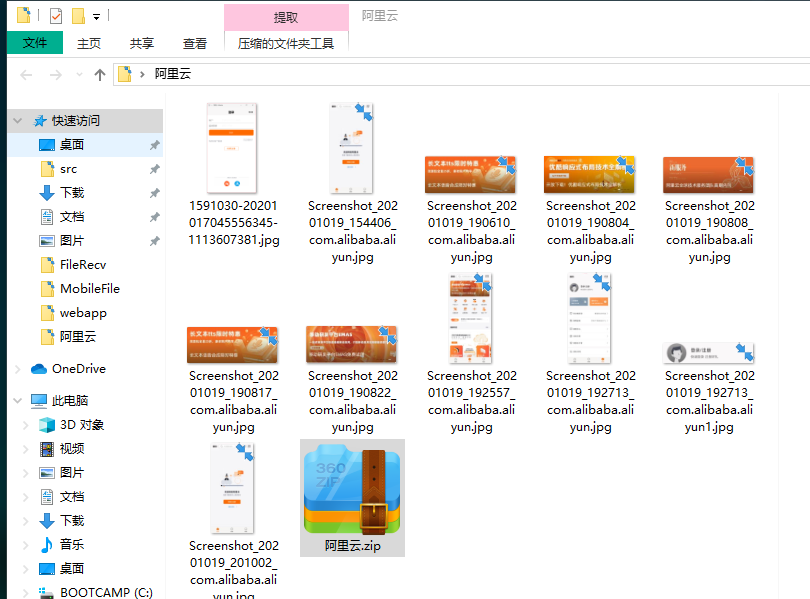The width and height of the screenshot is (810, 599).
Task: Select Screenshot_20201019_192557 file thumbnail
Action: click(470, 318)
